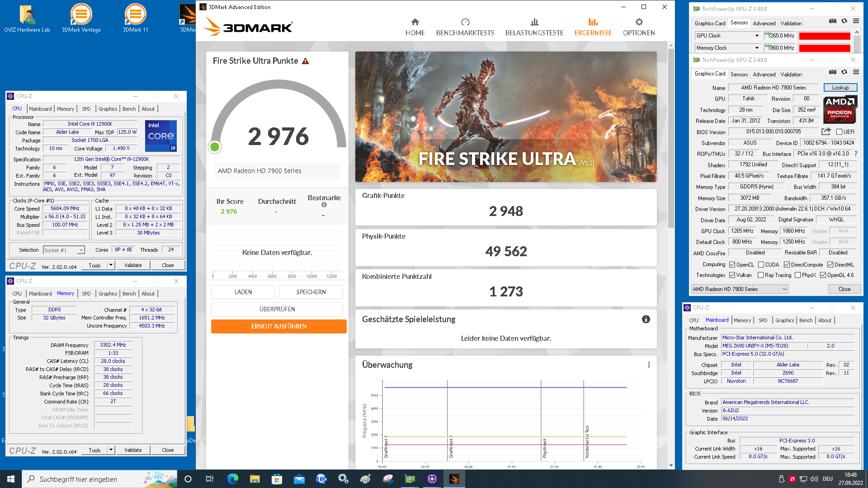This screenshot has height=488, width=868.
Task: Click the Lookup button in GPU-Z
Action: tap(840, 88)
